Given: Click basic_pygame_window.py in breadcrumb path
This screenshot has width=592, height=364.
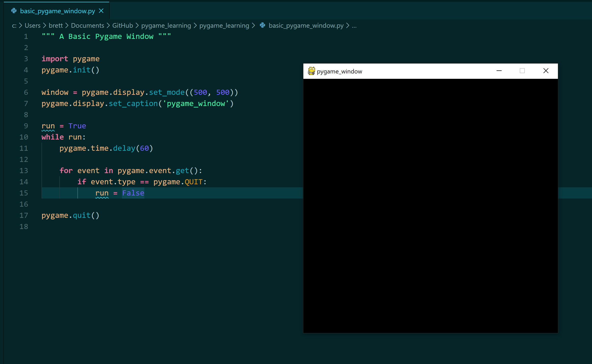Looking at the screenshot, I should point(306,25).
